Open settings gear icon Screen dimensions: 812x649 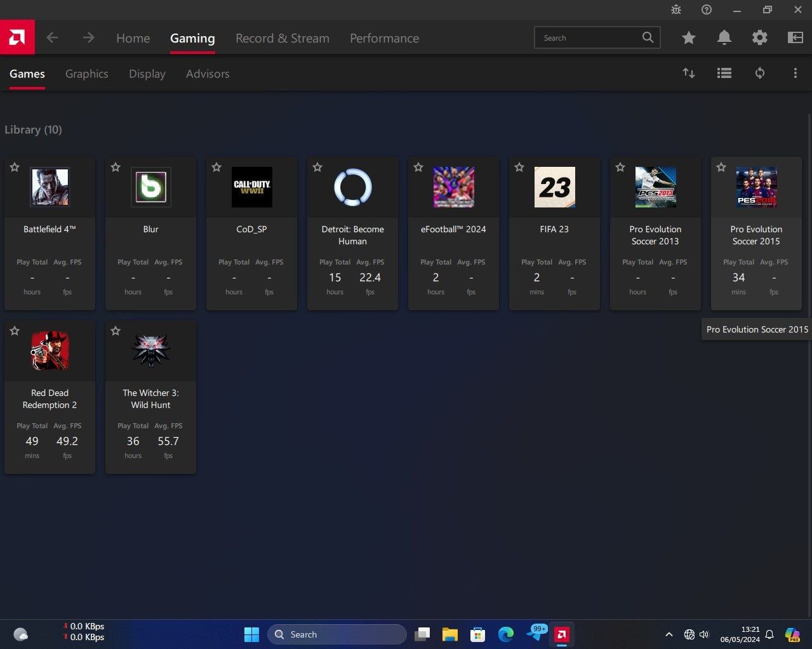coord(760,38)
